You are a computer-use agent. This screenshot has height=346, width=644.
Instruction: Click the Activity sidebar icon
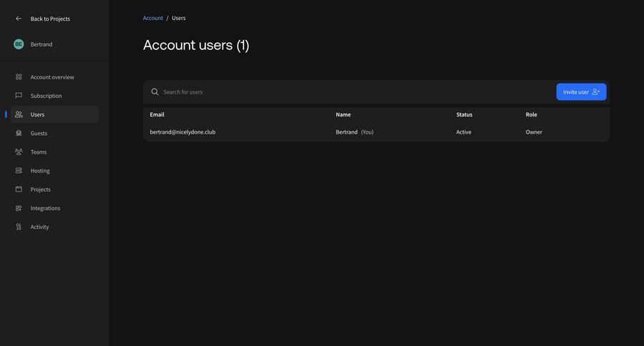coord(19,227)
